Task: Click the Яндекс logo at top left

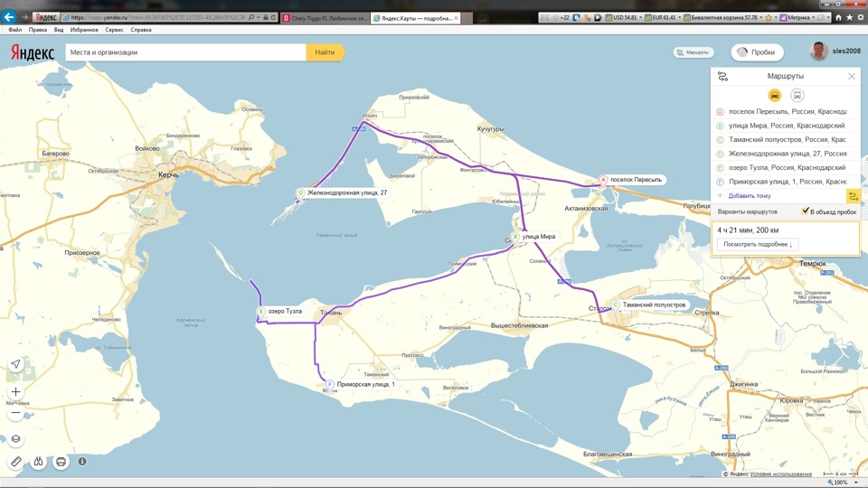Action: (x=33, y=52)
